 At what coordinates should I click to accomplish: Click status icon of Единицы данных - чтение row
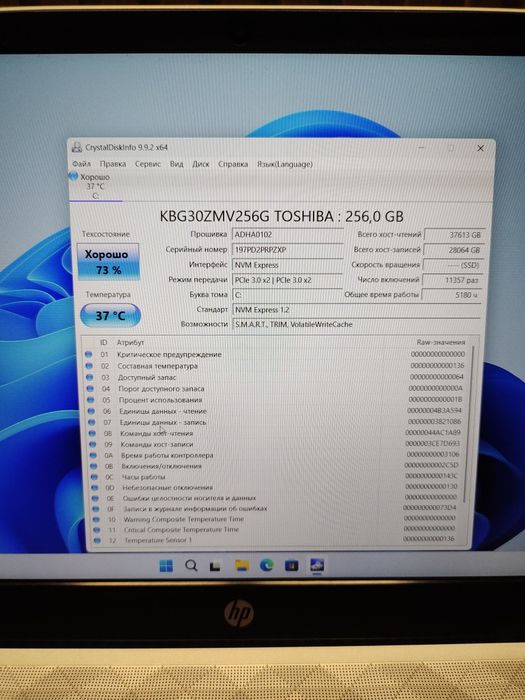[x=91, y=411]
